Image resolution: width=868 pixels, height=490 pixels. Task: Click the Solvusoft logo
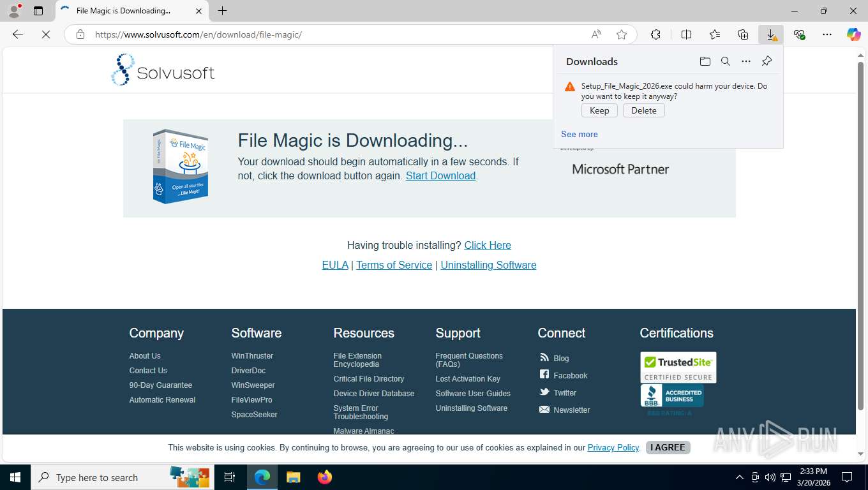(x=163, y=70)
